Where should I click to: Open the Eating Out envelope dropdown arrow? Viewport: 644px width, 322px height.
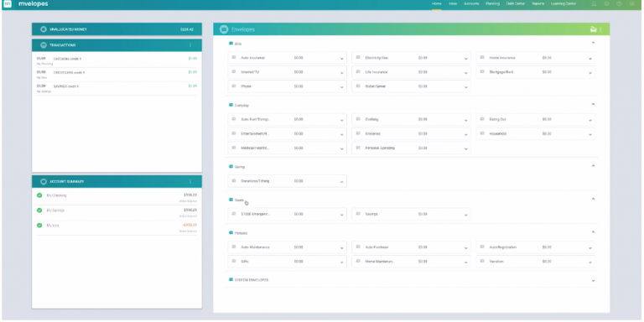(x=590, y=121)
